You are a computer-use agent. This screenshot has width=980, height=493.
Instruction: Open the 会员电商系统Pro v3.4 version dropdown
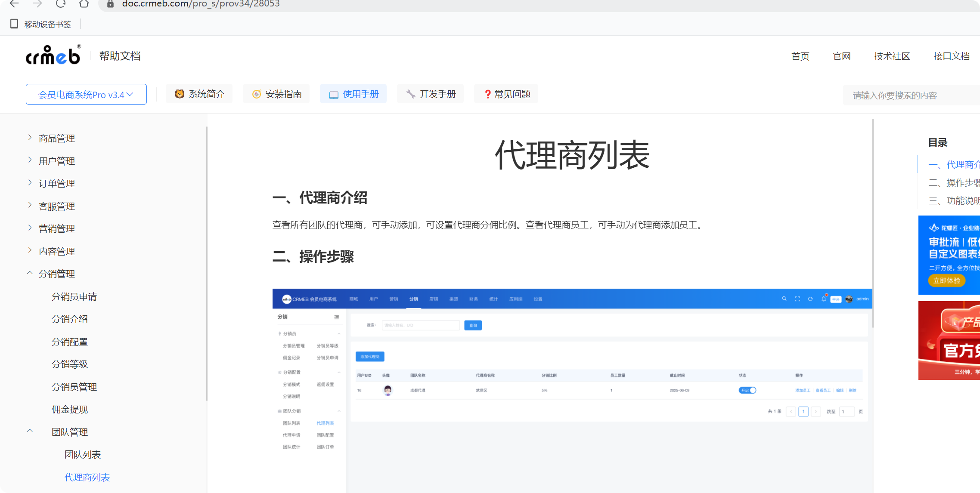(x=86, y=94)
